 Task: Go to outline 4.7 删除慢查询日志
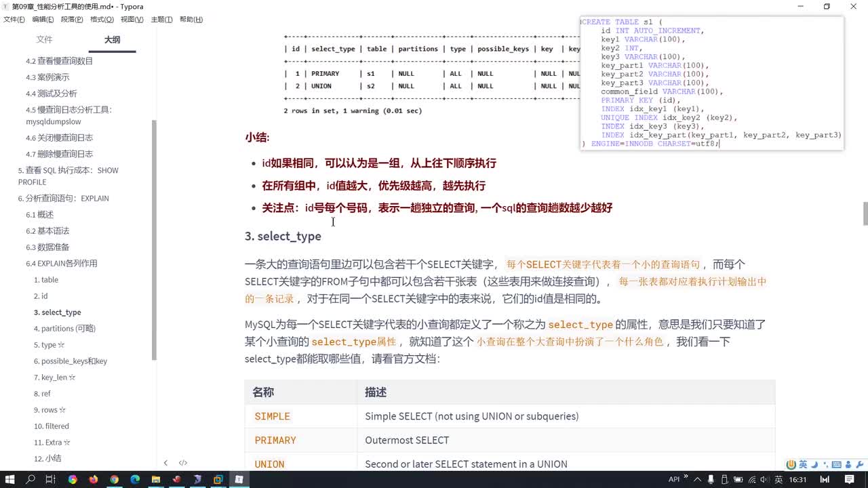click(59, 154)
